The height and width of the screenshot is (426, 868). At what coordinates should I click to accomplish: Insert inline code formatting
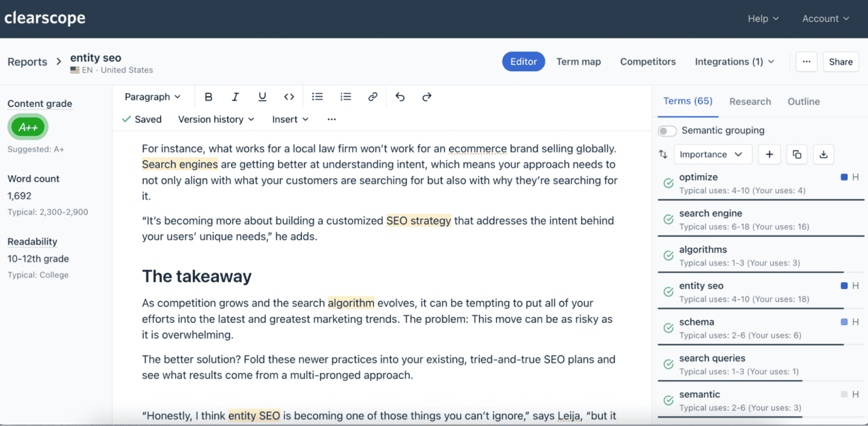289,97
